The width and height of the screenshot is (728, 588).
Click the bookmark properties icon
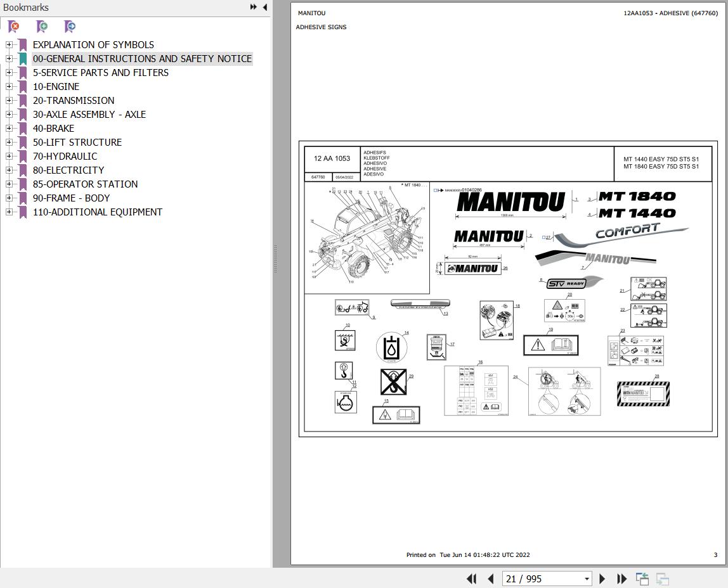point(70,27)
